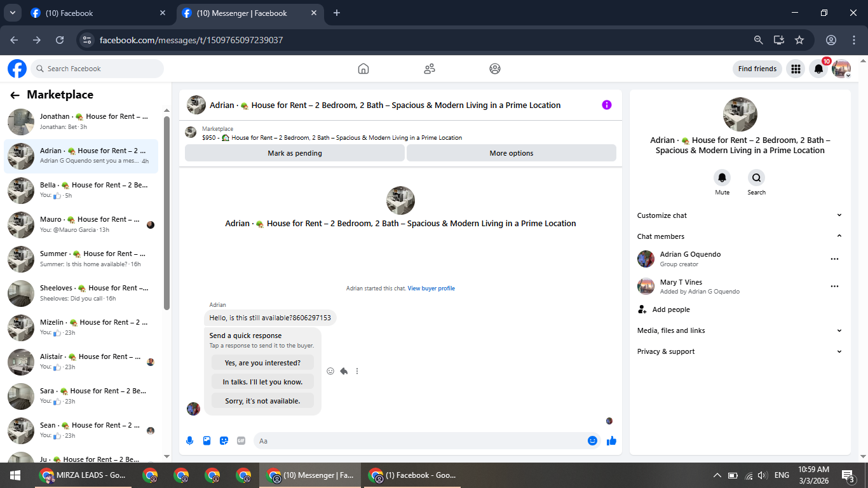The width and height of the screenshot is (868, 488).
Task: Open Bella's House for Rent conversation
Action: point(81,191)
